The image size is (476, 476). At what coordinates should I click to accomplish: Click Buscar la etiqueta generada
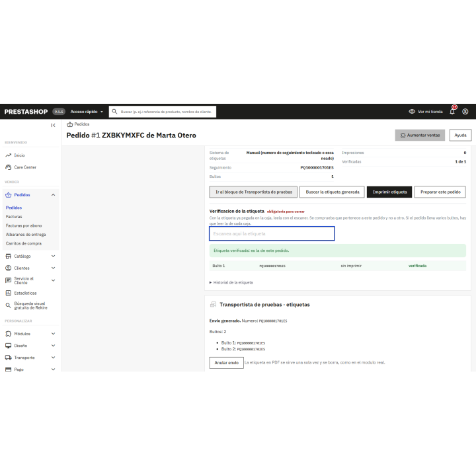pyautogui.click(x=332, y=192)
